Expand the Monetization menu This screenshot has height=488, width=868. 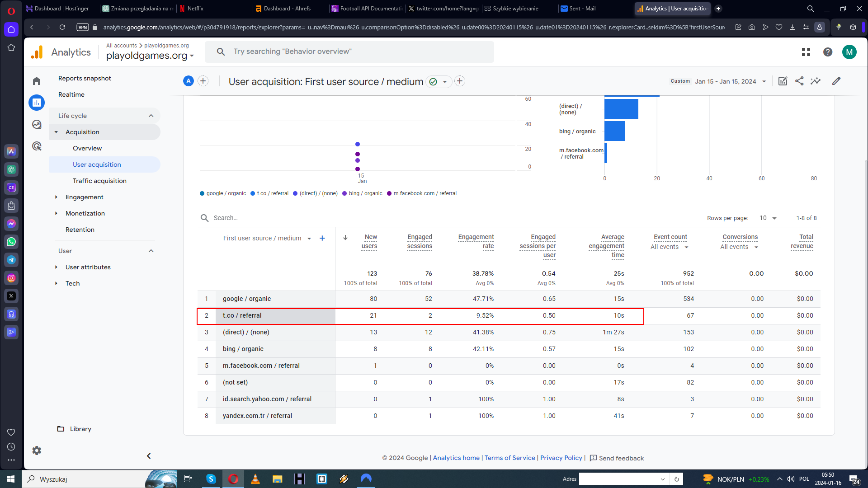point(85,213)
